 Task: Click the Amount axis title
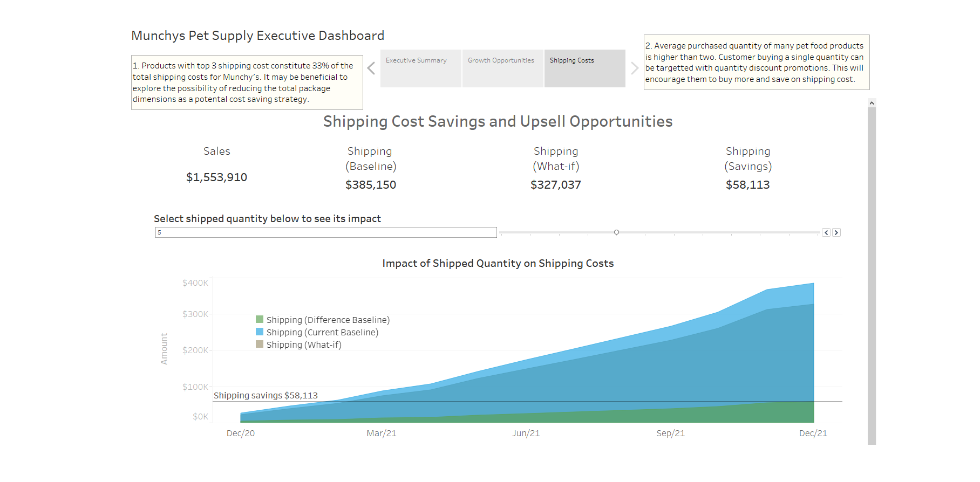click(x=164, y=349)
